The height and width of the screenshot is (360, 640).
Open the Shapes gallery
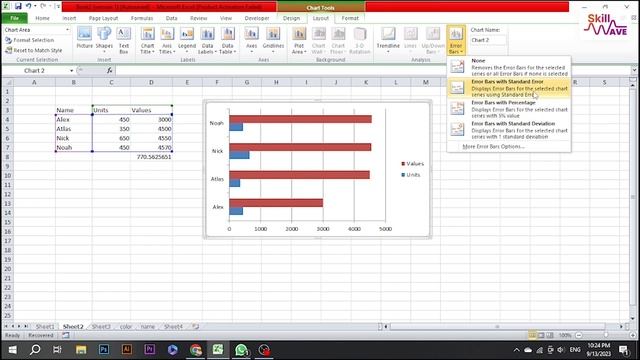coord(104,40)
